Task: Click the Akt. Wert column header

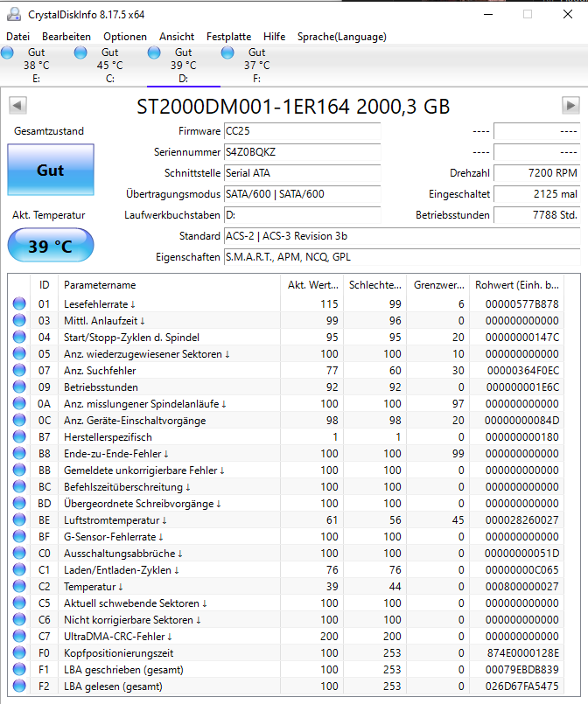Action: point(311,284)
